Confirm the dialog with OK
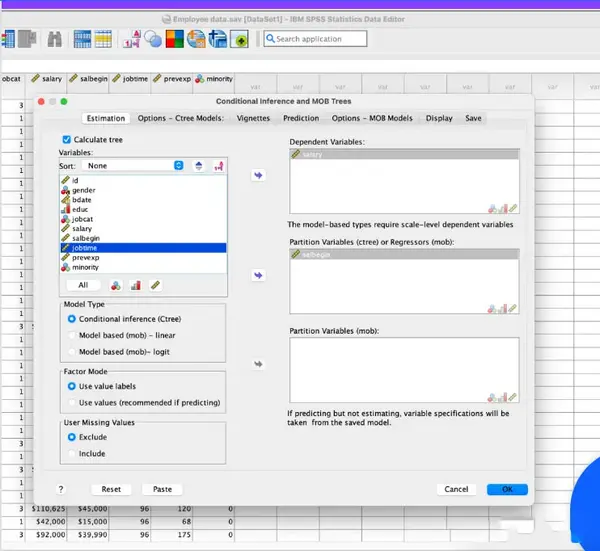Image resolution: width=600 pixels, height=551 pixels. pos(507,489)
